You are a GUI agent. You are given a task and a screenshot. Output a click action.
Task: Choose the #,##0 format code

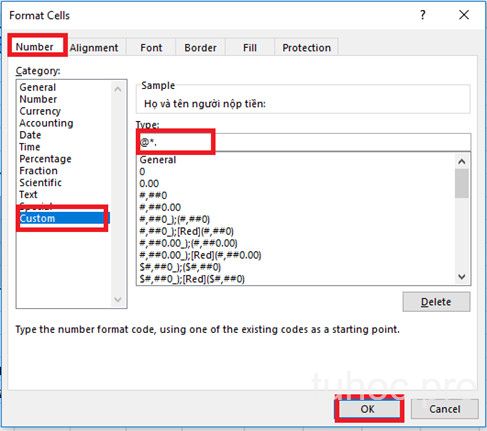[295, 195]
